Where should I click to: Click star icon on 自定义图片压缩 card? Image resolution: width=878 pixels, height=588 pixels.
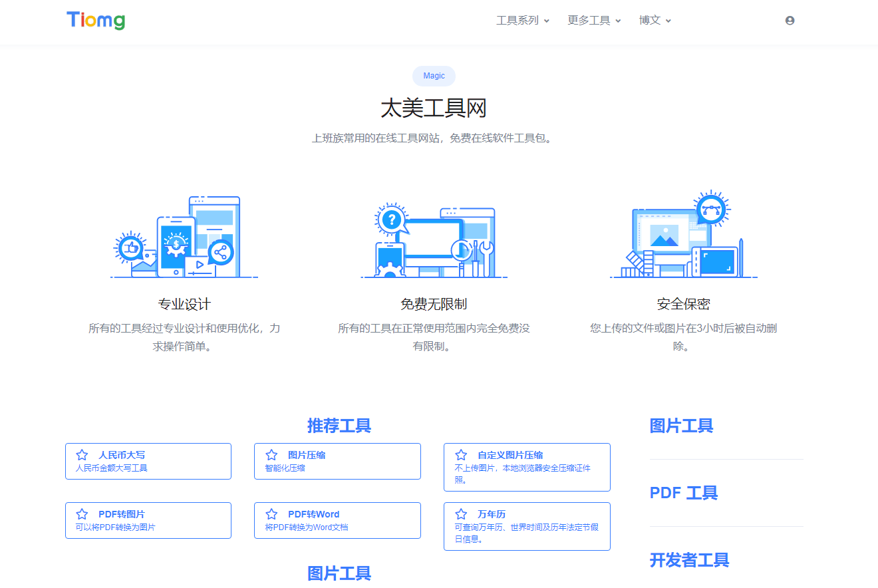point(461,455)
